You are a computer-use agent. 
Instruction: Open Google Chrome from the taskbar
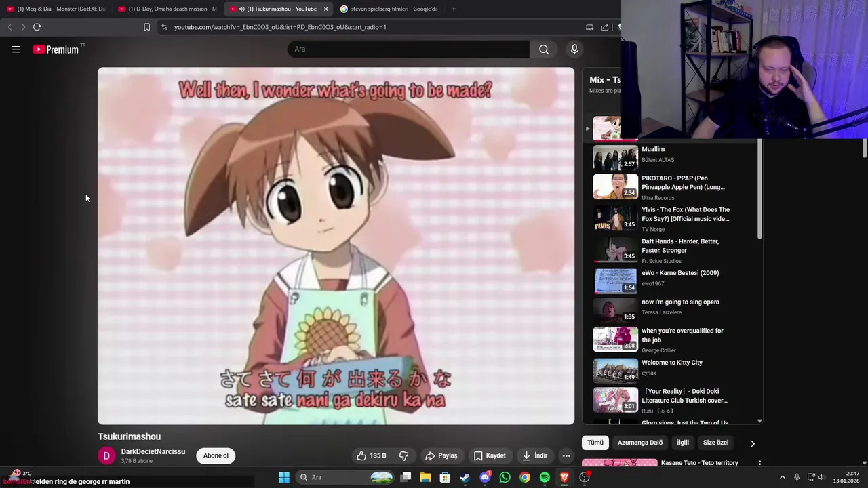pos(525,477)
